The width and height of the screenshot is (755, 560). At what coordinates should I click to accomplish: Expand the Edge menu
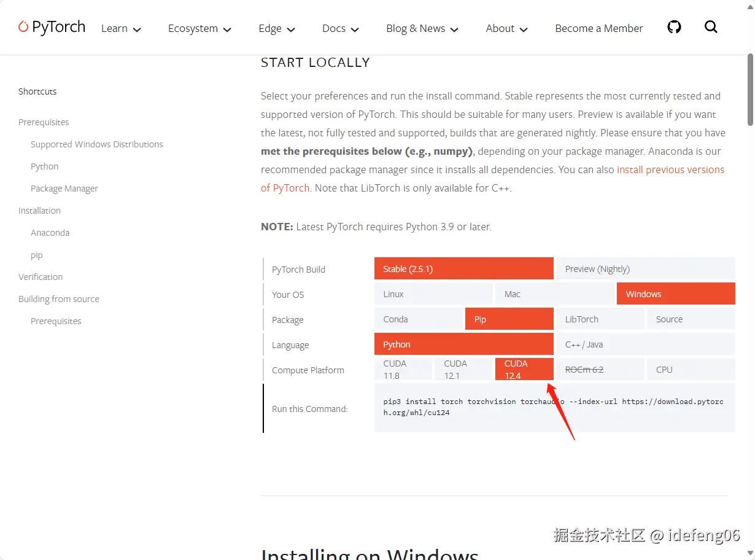(277, 28)
